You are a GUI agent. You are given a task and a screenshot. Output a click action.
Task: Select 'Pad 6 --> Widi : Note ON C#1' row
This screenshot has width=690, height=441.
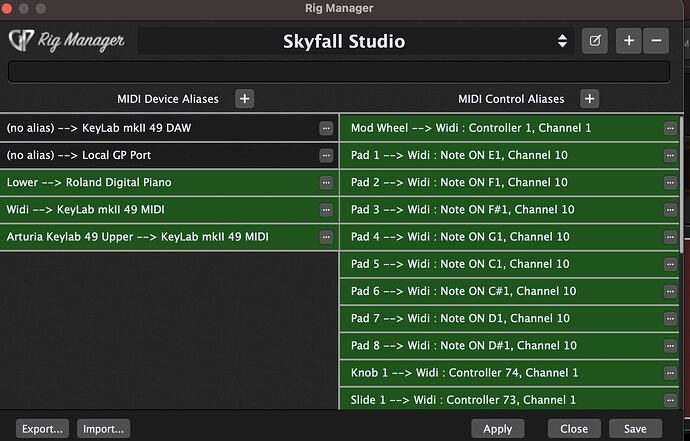[x=510, y=291]
